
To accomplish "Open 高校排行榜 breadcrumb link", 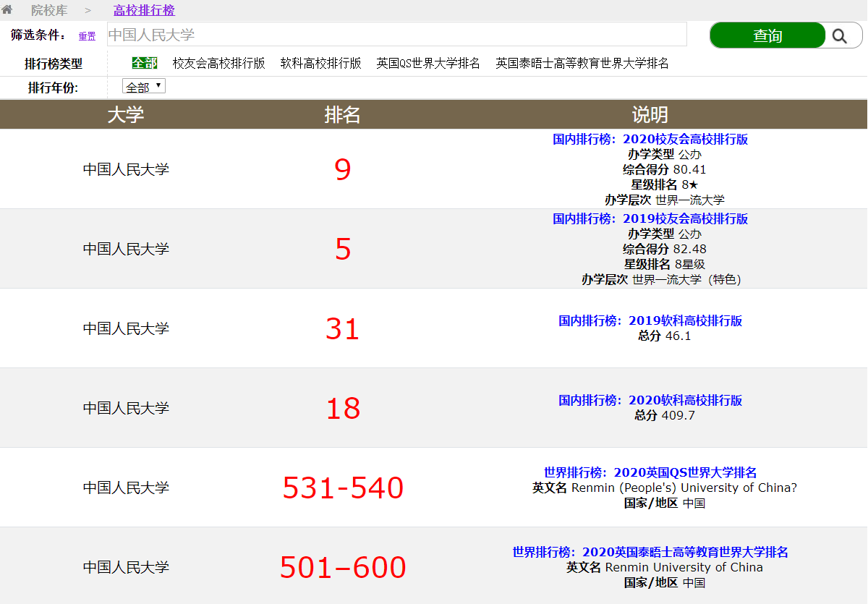I will click(x=144, y=10).
